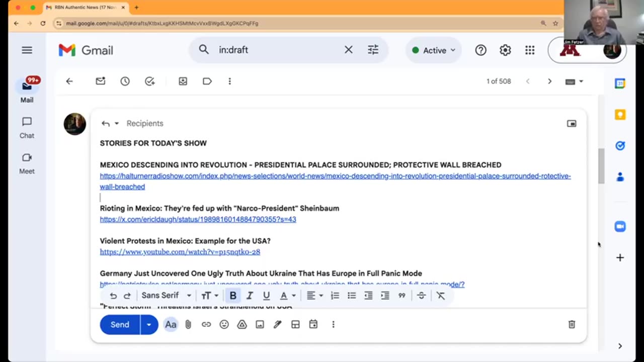Mark the message as unread
The height and width of the screenshot is (362, 644).
click(101, 81)
